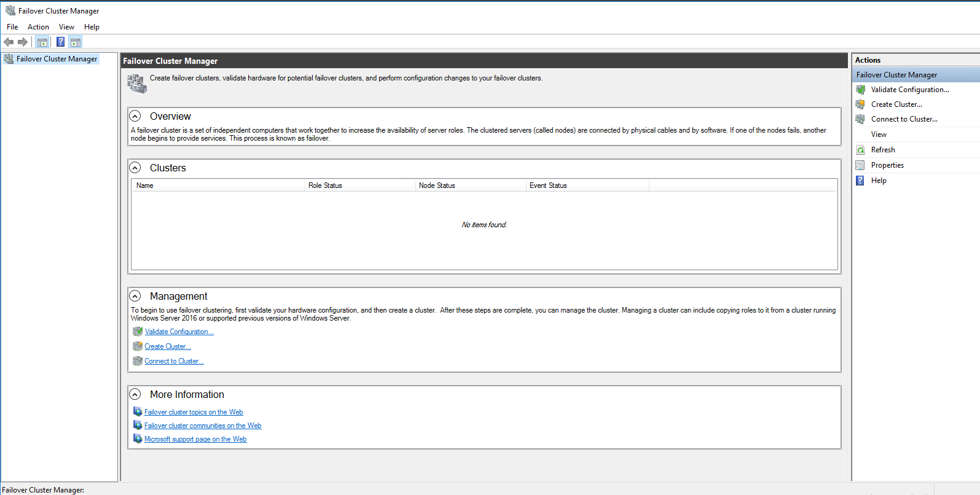
Task: Click the icon beside Connect to Cluster link in Management
Action: coord(138,361)
